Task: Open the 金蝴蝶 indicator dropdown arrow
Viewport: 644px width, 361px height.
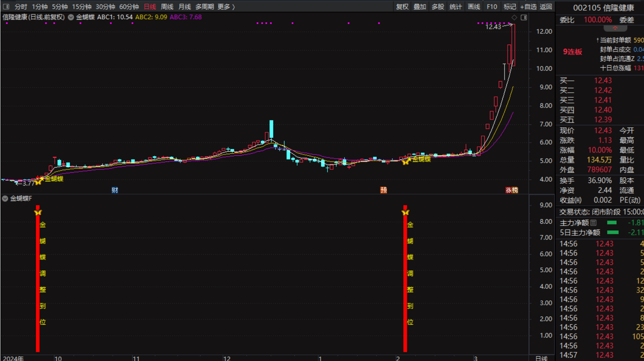Action: [71, 17]
